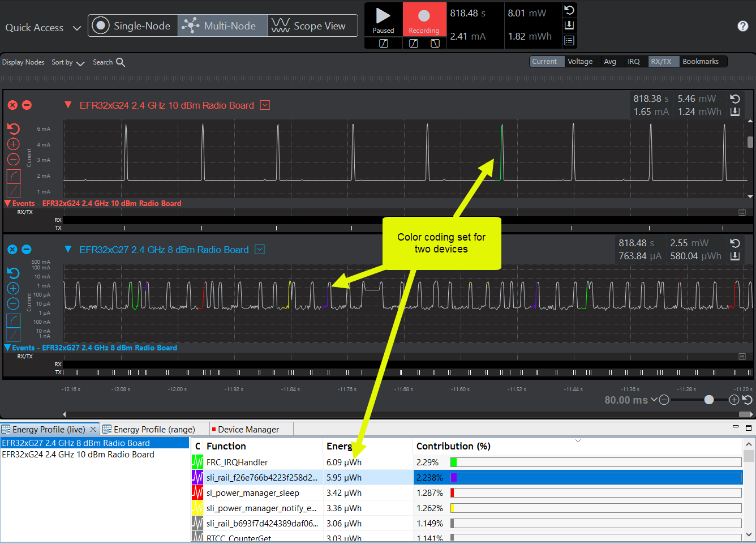Open the help question mark icon

(743, 26)
